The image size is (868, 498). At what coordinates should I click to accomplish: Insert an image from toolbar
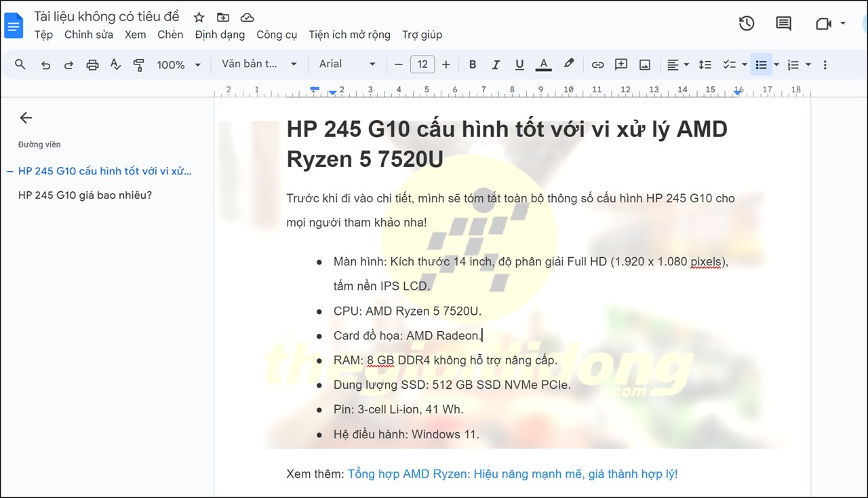[x=645, y=64]
